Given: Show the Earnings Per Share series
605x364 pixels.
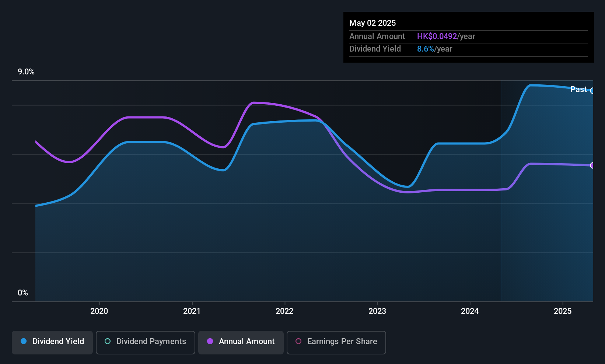Looking at the screenshot, I should pyautogui.click(x=336, y=343).
